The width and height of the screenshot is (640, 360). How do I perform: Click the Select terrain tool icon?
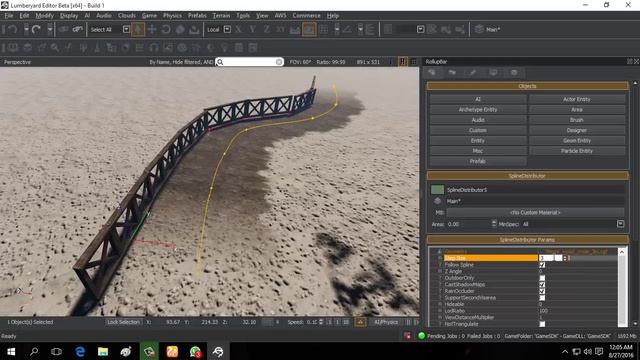point(194,29)
